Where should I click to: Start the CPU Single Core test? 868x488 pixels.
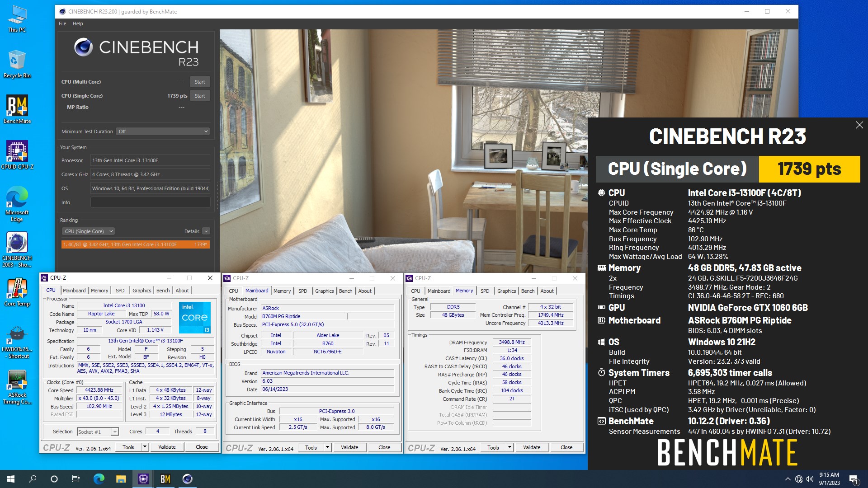200,96
